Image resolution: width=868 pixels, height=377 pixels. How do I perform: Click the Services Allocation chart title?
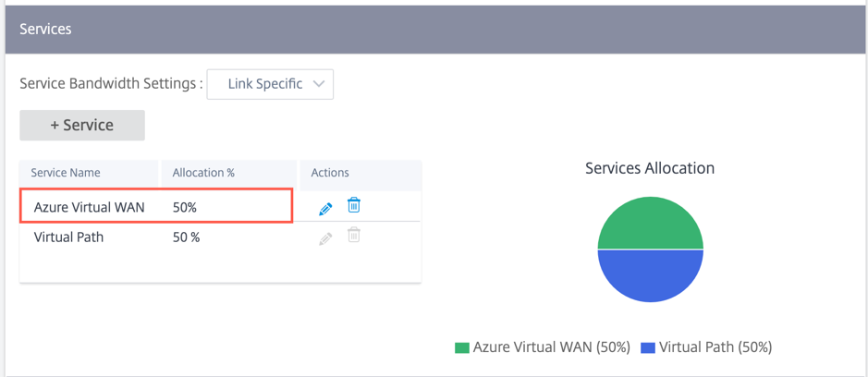click(650, 168)
